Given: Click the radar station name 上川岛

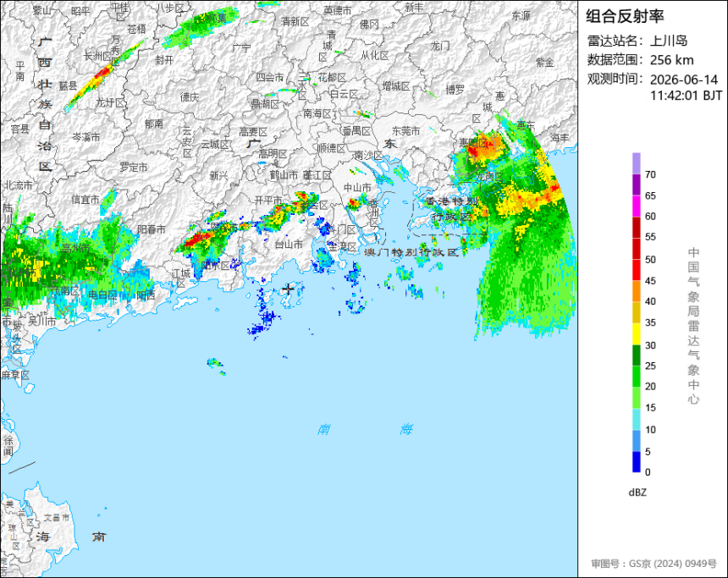Looking at the screenshot, I should pos(669,41).
